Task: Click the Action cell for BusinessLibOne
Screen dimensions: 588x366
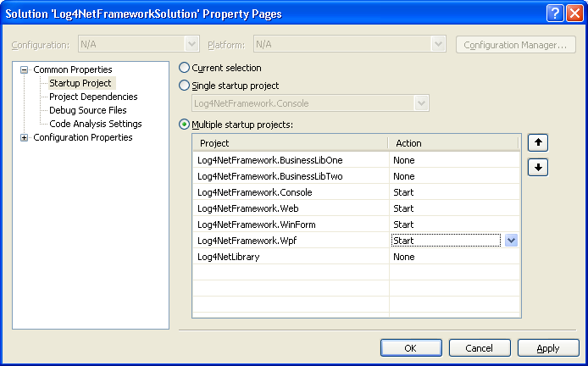Action: 454,160
